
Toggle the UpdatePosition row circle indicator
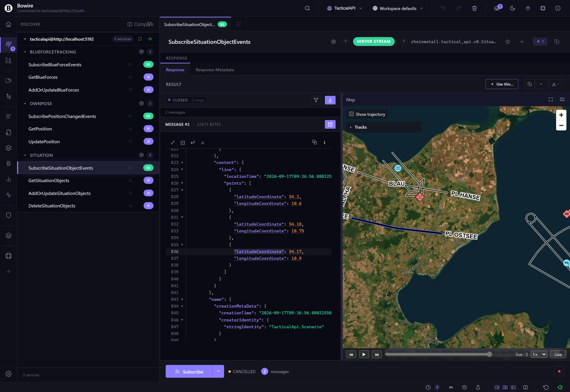tap(130, 141)
